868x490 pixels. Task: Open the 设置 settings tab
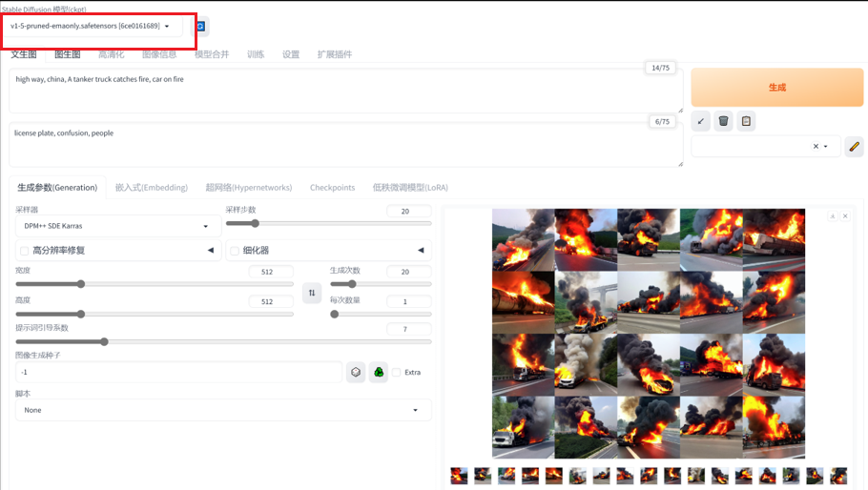(291, 54)
